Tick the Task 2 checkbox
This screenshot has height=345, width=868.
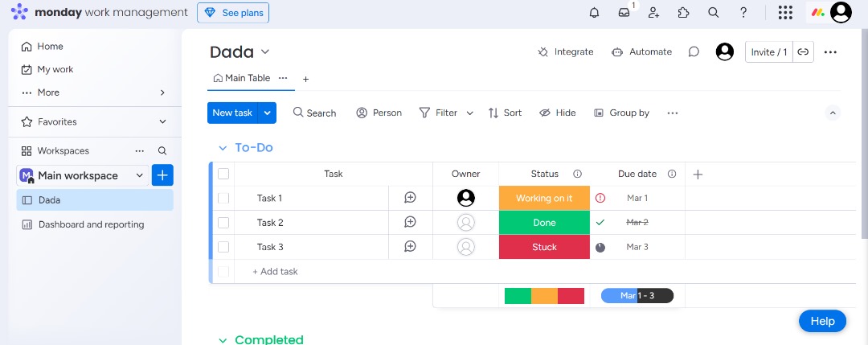click(x=223, y=223)
